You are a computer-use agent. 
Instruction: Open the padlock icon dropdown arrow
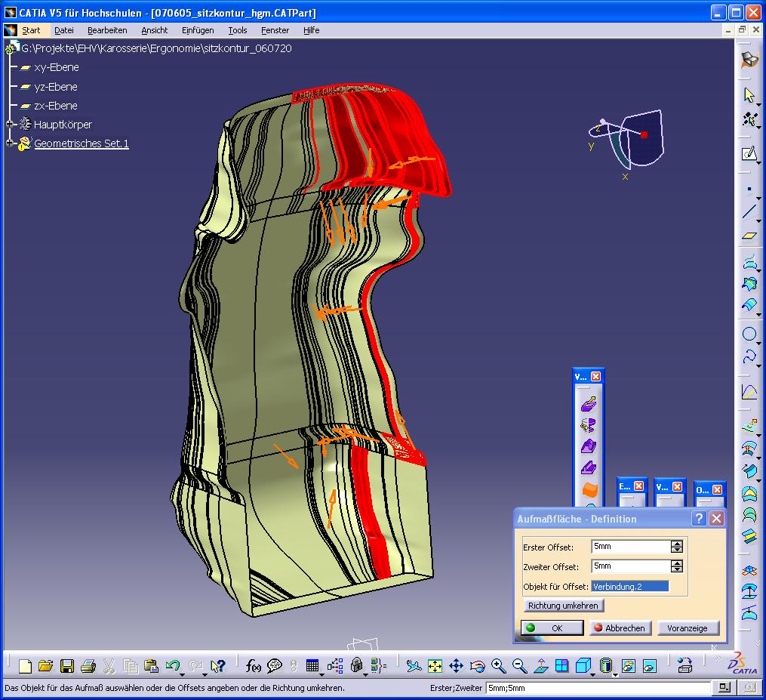click(x=365, y=674)
